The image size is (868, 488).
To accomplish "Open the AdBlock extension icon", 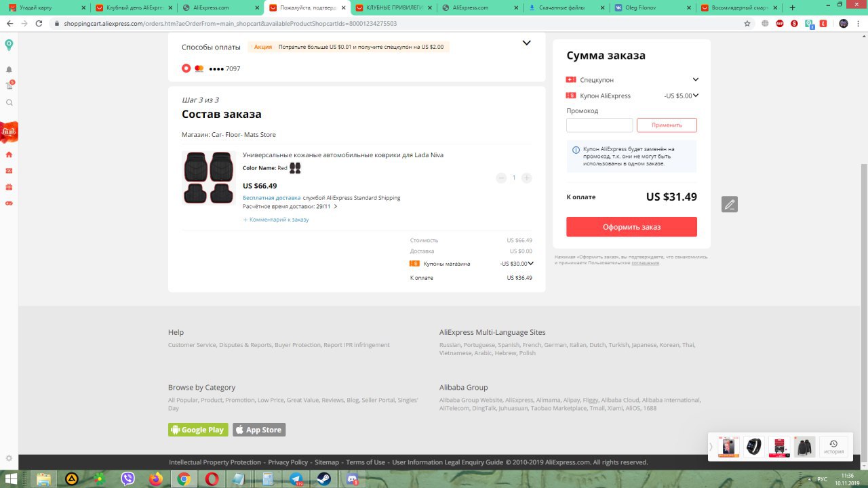I will (x=780, y=23).
